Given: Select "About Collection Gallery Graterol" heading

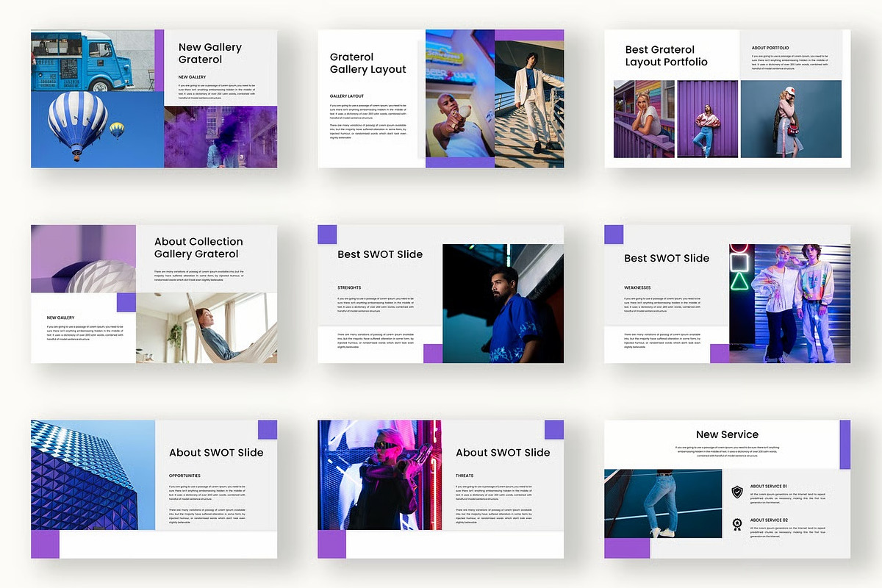Looking at the screenshot, I should click(x=198, y=248).
